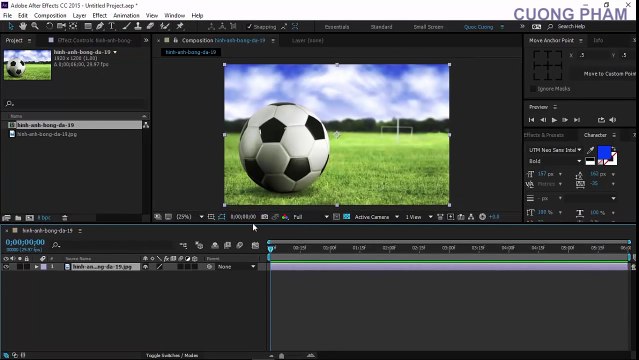639x360 pixels.
Task: Expand layer 1 properties triangle
Action: pyautogui.click(x=36, y=267)
